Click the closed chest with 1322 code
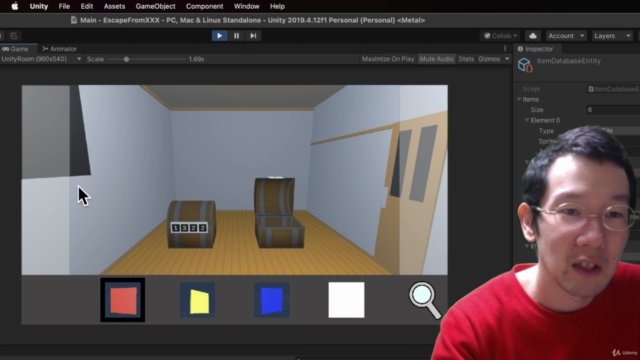 point(191,224)
